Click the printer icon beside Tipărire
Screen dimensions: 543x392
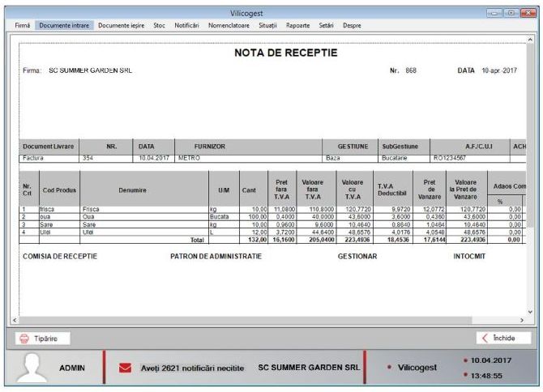point(24,338)
